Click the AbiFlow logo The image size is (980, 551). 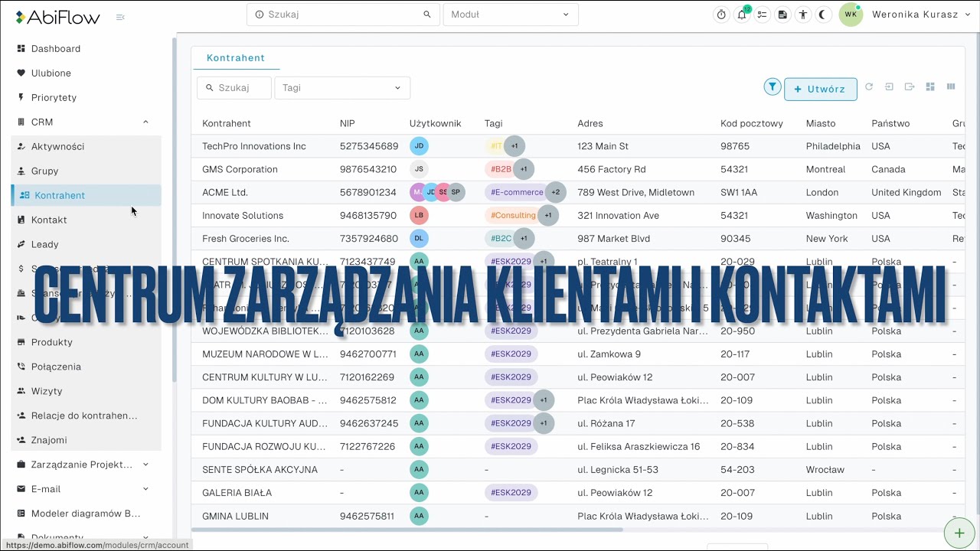click(x=57, y=17)
